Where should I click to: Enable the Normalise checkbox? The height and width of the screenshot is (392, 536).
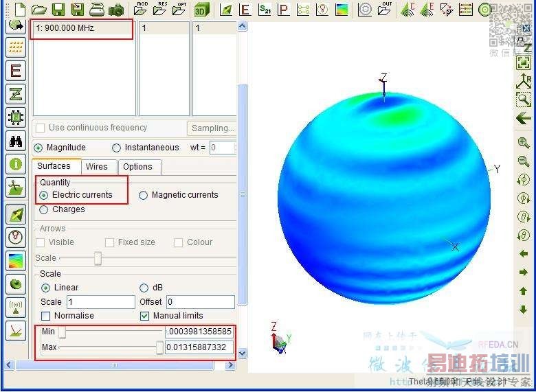45,316
